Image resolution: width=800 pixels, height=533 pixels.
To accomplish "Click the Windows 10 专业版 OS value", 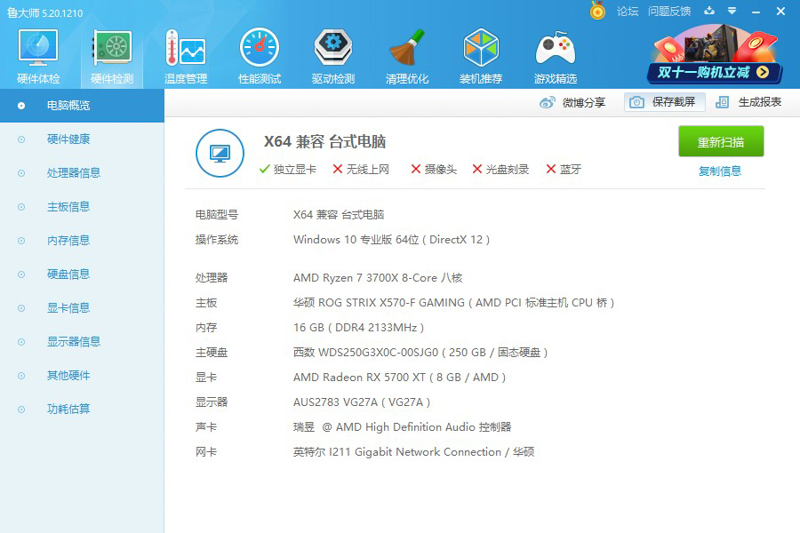I will point(391,240).
